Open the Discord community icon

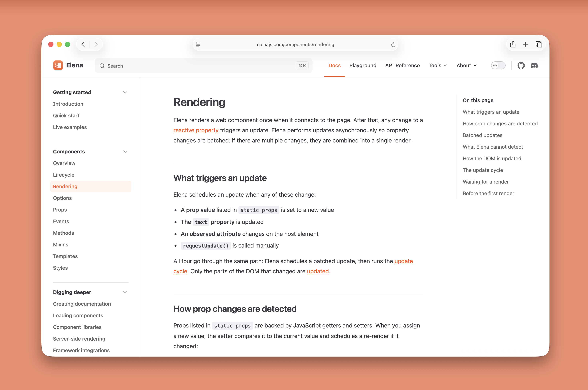coord(534,65)
